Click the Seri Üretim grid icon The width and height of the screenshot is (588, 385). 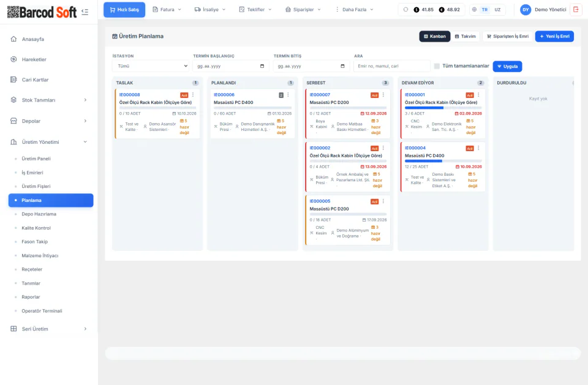[14, 329]
